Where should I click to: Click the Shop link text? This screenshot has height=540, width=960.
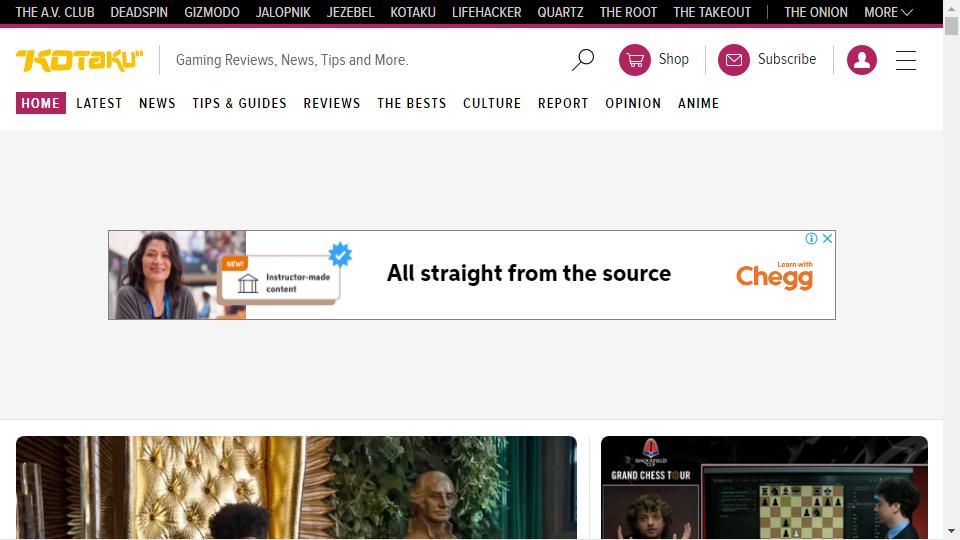point(673,59)
